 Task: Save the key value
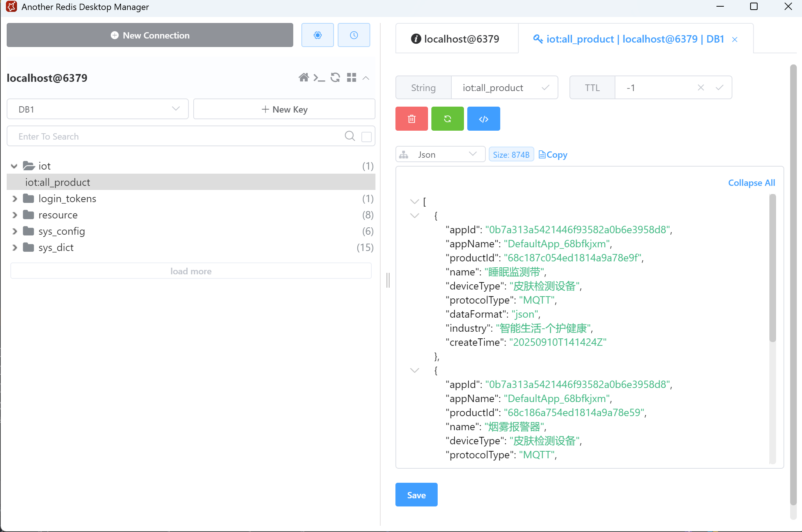coord(416,495)
